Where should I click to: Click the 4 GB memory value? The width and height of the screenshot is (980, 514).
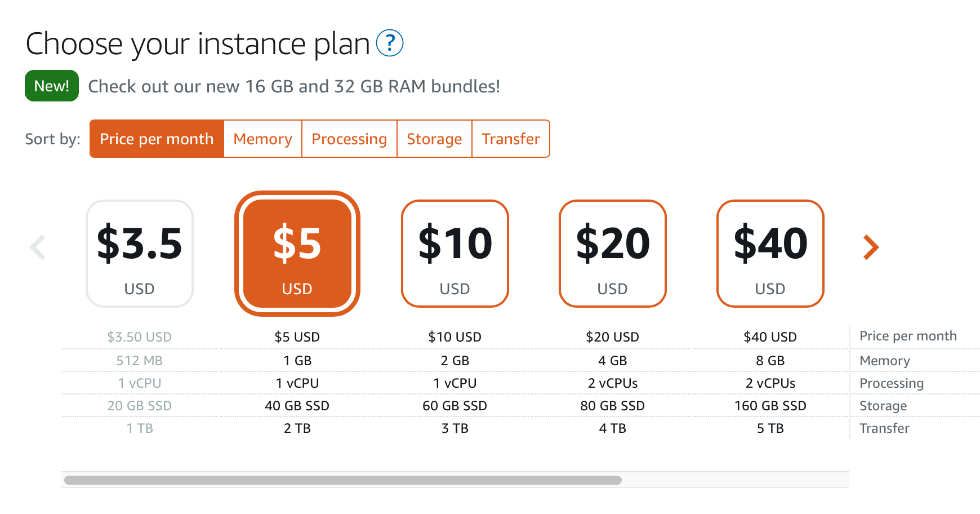(x=613, y=361)
